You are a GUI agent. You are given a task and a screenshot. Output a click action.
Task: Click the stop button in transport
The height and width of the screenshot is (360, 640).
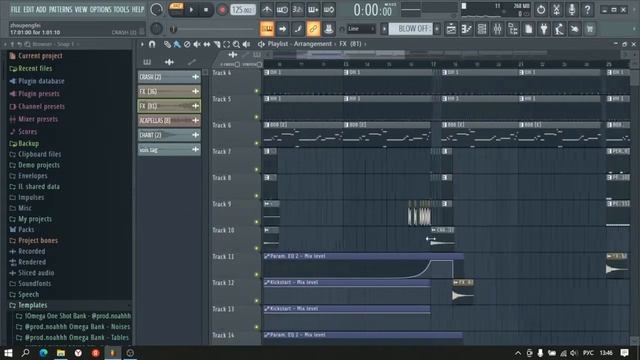(206, 10)
